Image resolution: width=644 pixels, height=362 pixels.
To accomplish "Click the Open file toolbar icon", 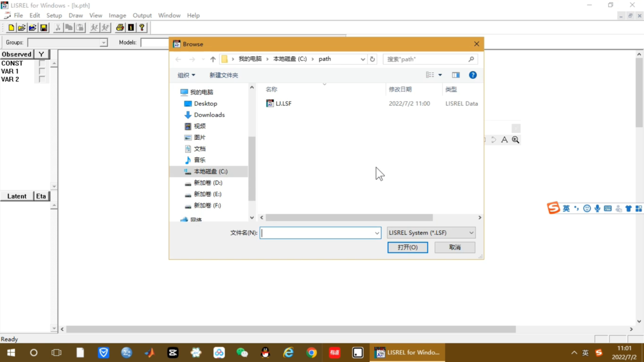I will click(x=22, y=28).
